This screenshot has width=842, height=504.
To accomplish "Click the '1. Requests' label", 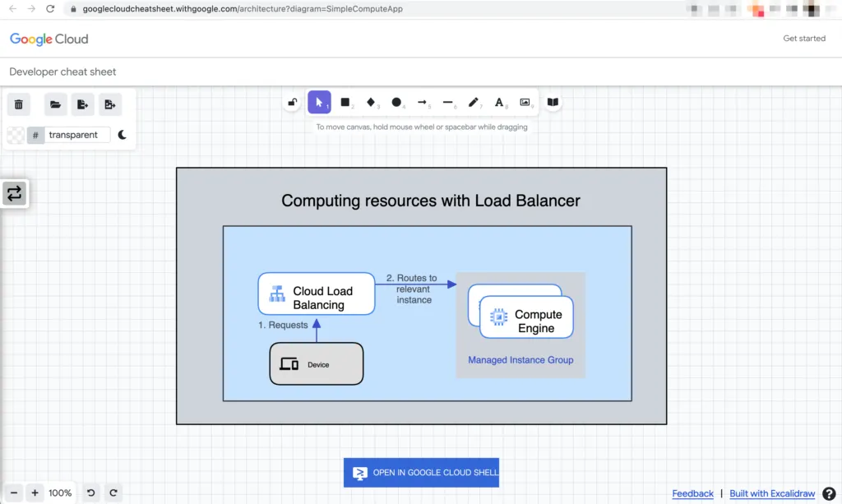I will click(283, 325).
